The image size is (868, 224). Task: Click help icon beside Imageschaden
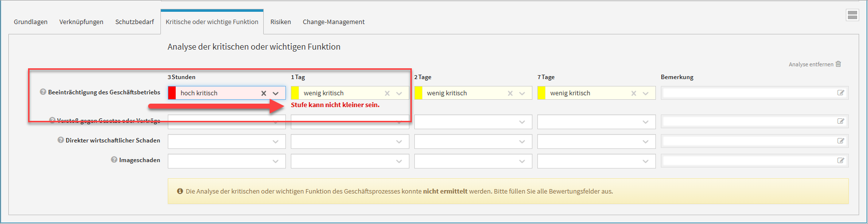114,160
